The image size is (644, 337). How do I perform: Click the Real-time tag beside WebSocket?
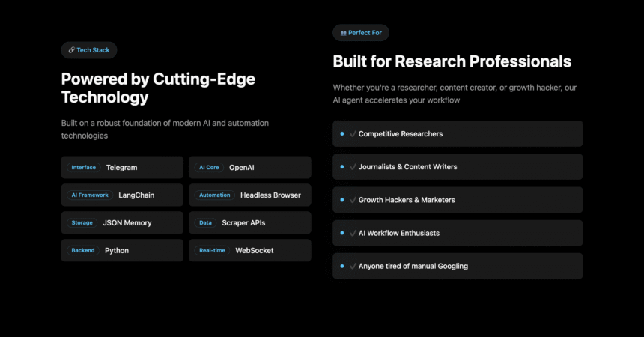[x=213, y=250]
